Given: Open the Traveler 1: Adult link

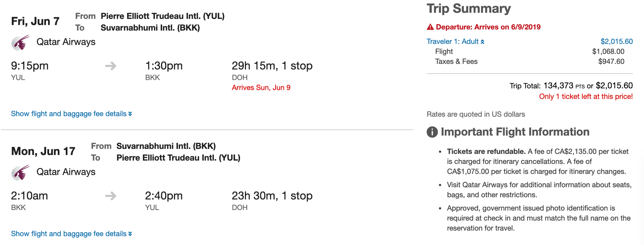Looking at the screenshot, I should [x=453, y=41].
